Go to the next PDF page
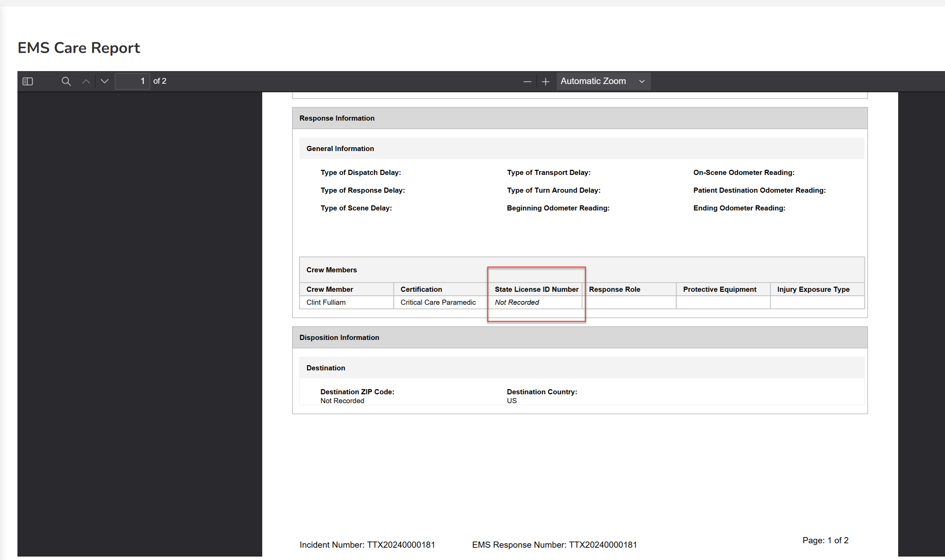945x560 pixels. point(105,81)
